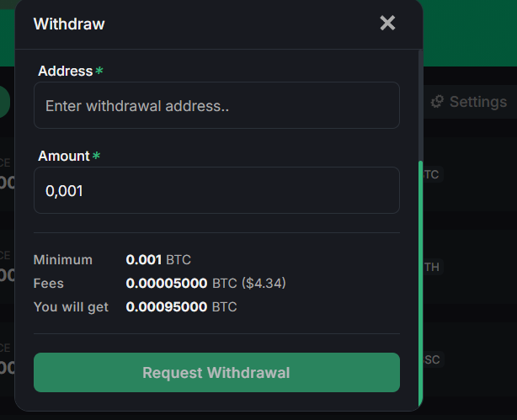Click the Minimum row label
The image size is (517, 420).
63,259
